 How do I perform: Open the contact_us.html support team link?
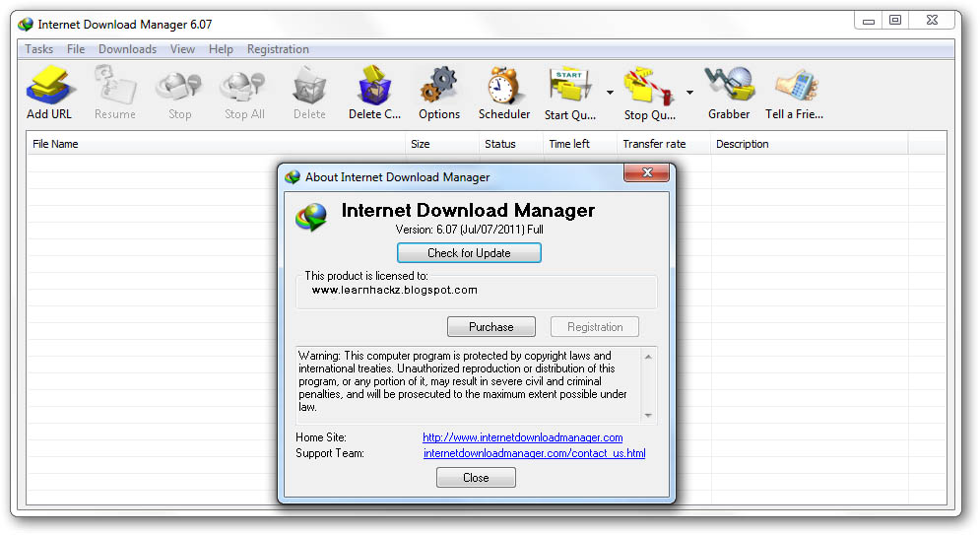535,453
